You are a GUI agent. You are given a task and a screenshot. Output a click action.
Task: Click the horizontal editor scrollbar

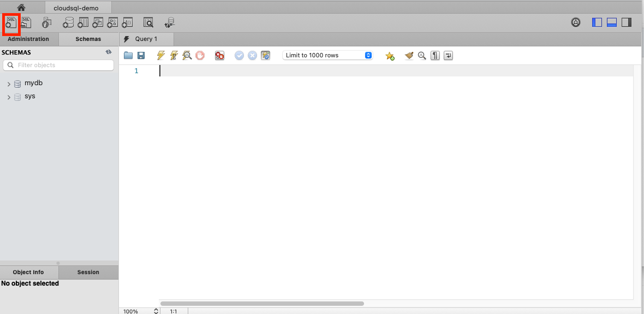[x=262, y=303]
